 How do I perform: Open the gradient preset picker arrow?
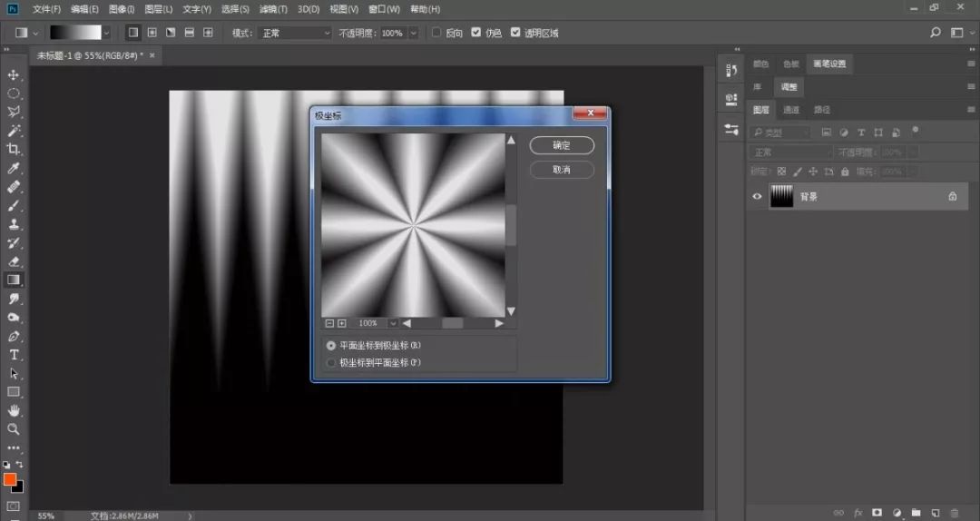106,33
